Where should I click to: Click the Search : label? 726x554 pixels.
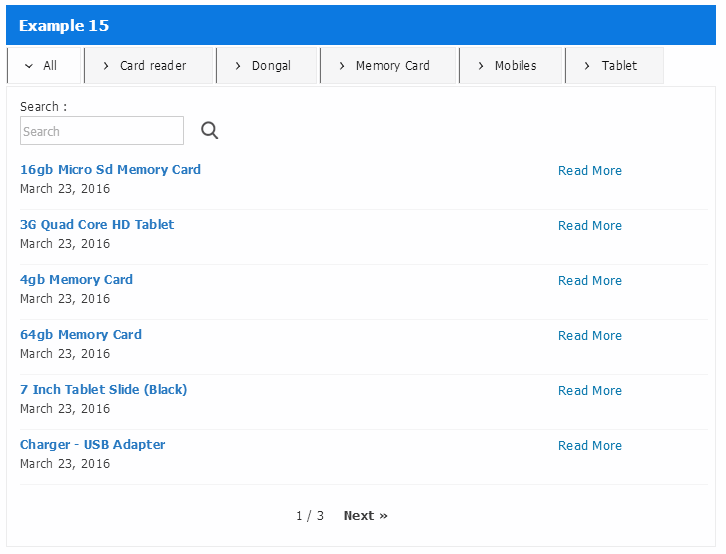[44, 107]
